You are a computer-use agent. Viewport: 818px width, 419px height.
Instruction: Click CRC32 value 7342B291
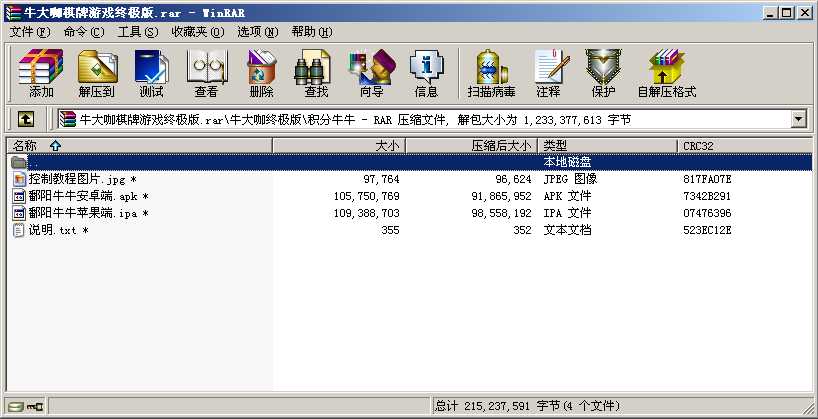coord(707,196)
